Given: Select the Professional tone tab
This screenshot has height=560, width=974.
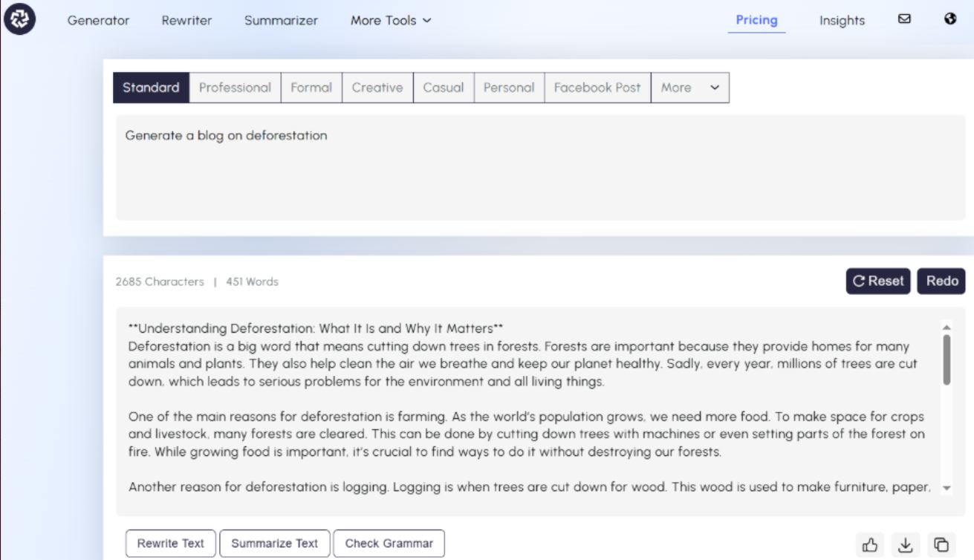Looking at the screenshot, I should click(x=235, y=88).
